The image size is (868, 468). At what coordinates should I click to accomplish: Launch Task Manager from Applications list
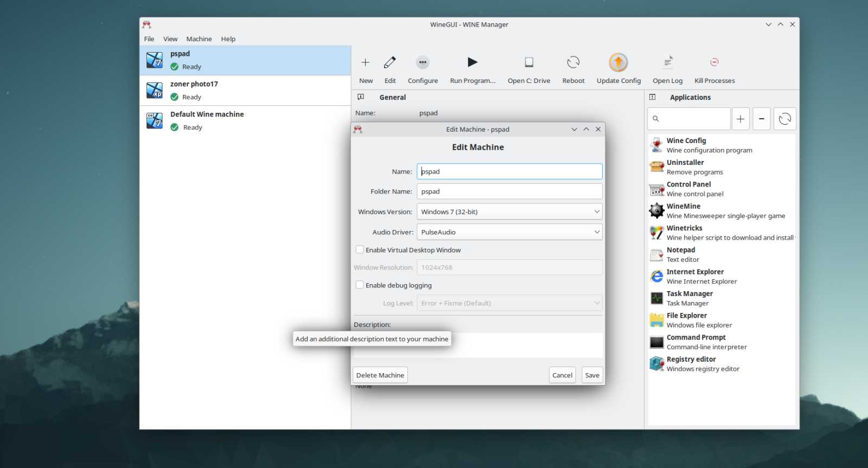click(x=722, y=298)
